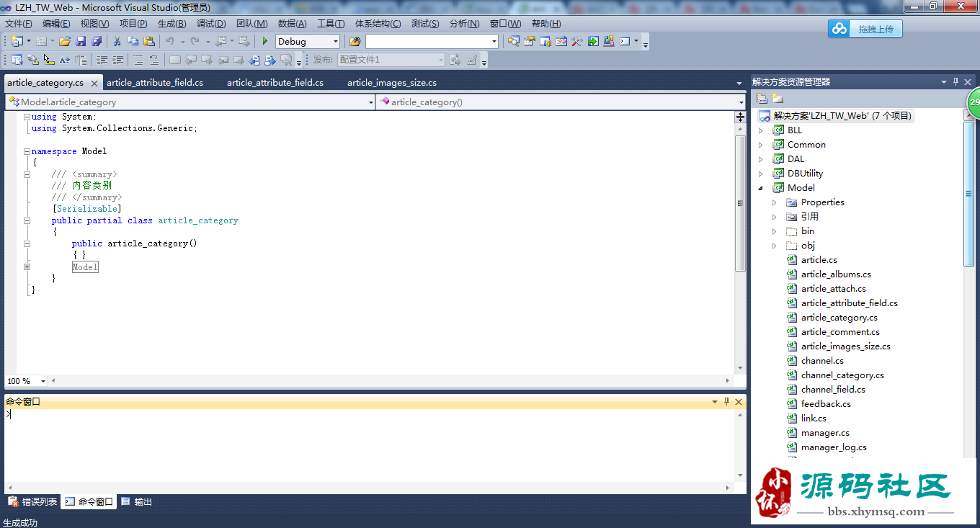The width and height of the screenshot is (980, 528).
Task: Toggle pin on the command window panel
Action: (x=727, y=402)
